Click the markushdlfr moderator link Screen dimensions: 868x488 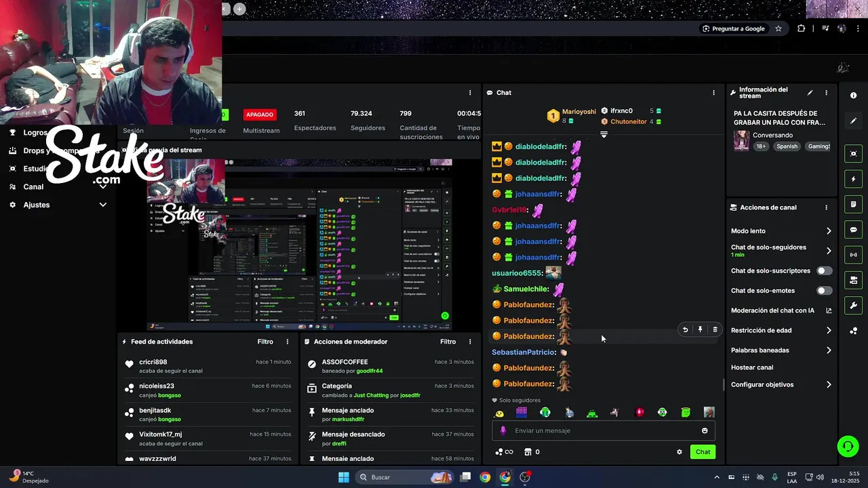348,420
